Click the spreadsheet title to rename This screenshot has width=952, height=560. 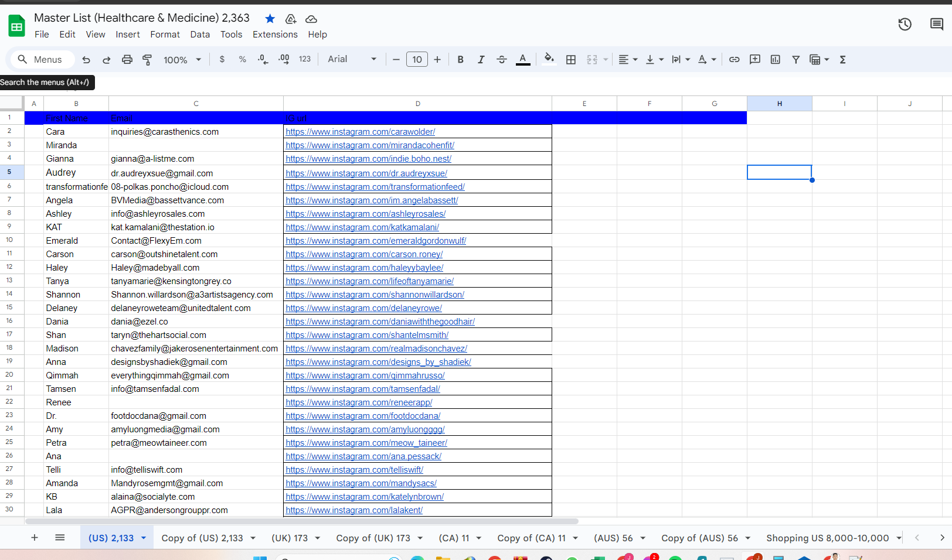pos(142,18)
